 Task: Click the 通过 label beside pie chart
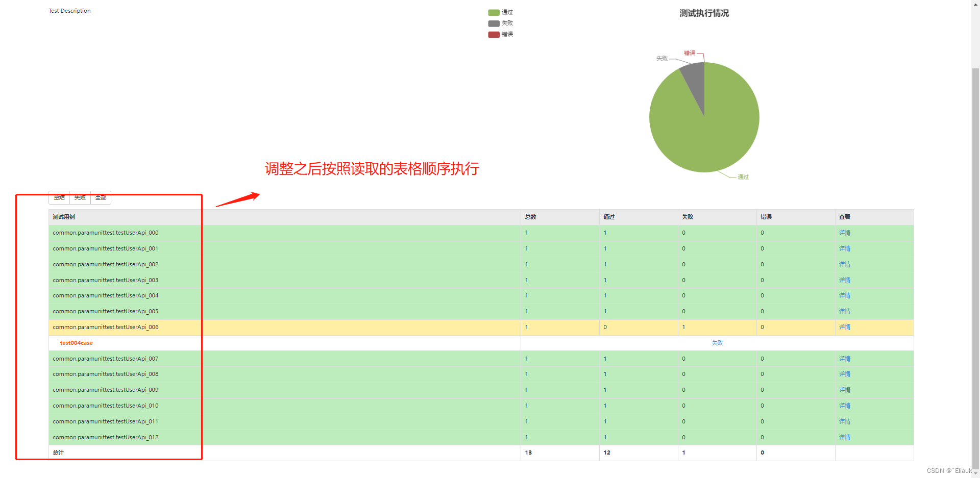[x=743, y=177]
